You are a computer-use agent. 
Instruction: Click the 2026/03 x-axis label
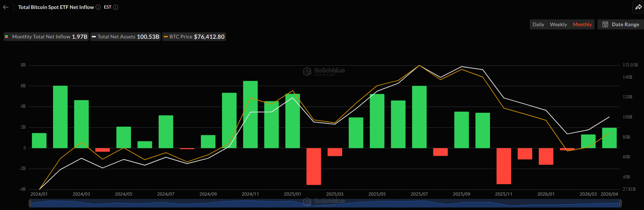588,194
